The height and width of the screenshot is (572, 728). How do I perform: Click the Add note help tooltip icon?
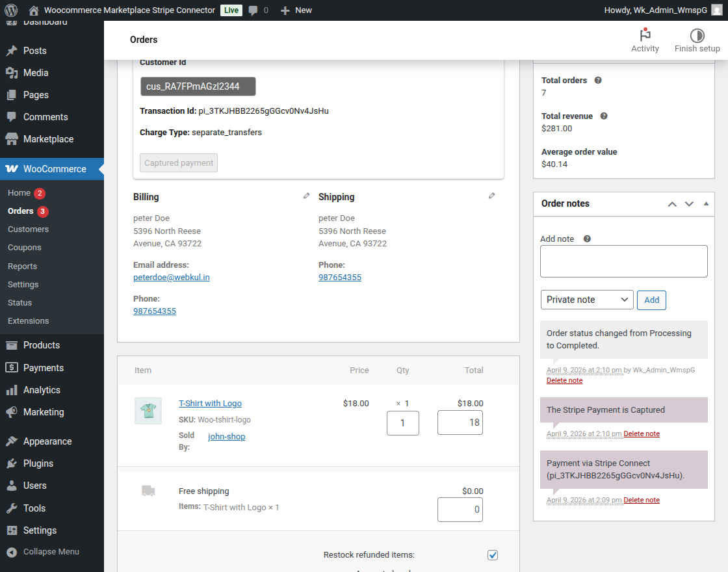tap(587, 239)
